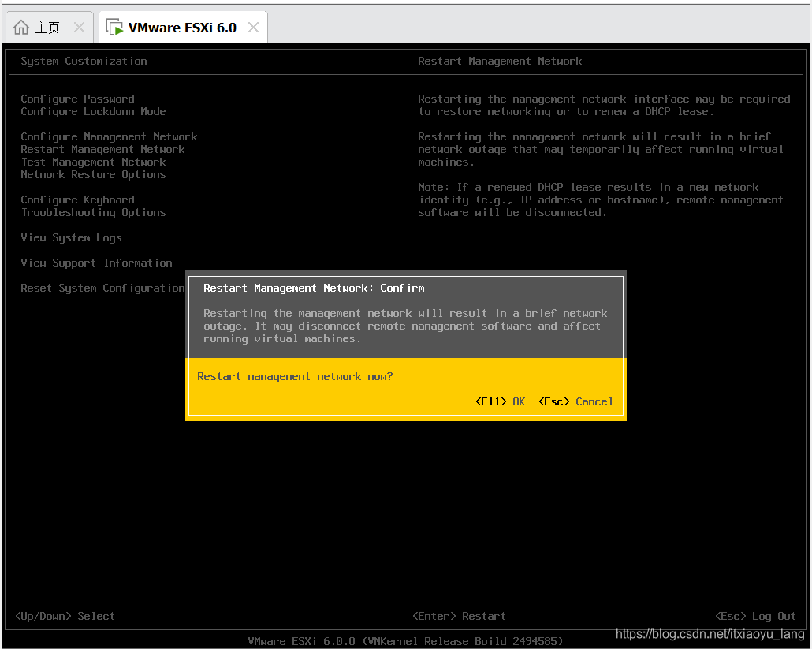Click the Esc Log Out hint
812x649 pixels.
pos(755,616)
